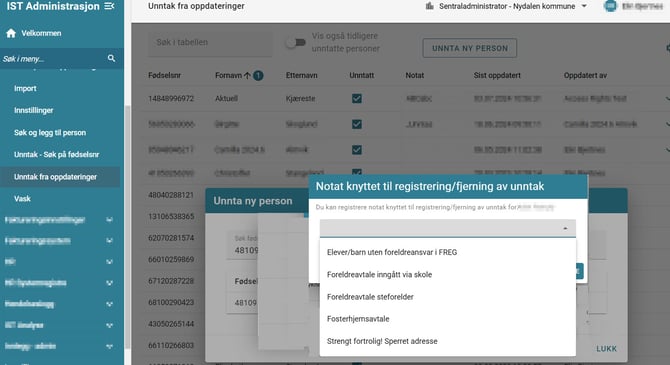
Task: Click fødselsnr 62070281574 cell
Action: [x=171, y=238]
